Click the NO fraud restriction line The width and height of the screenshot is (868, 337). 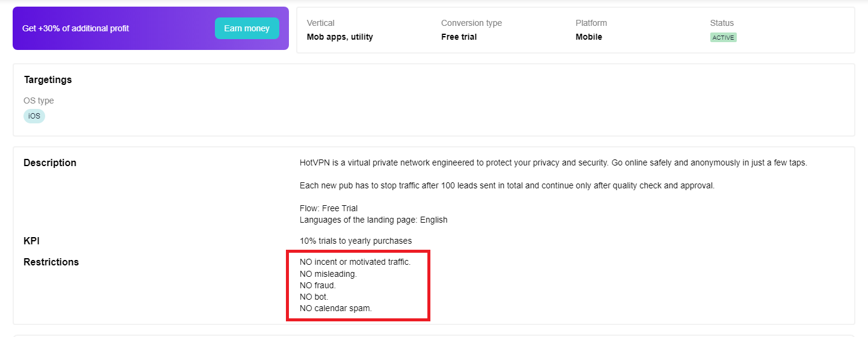(318, 285)
